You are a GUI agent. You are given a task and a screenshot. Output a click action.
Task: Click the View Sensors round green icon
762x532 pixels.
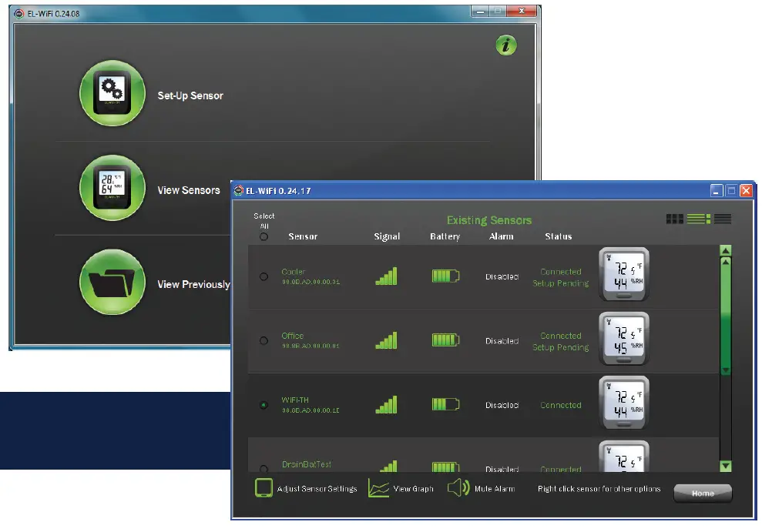112,188
